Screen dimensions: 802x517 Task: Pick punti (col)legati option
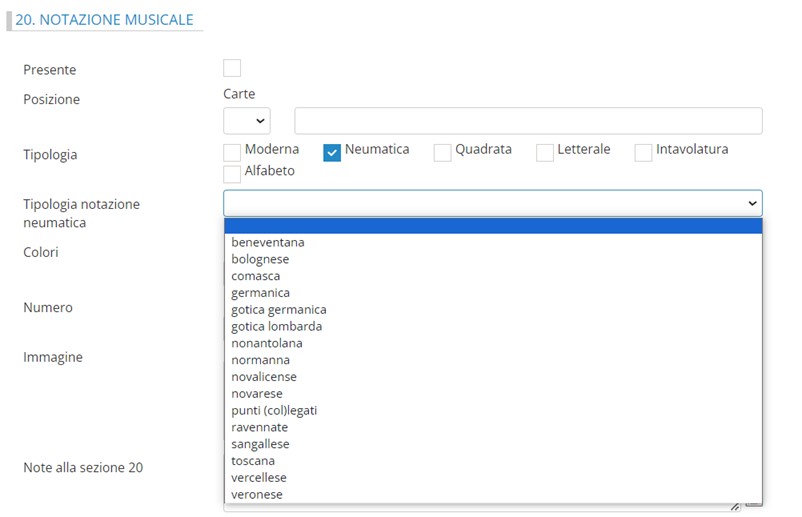pyautogui.click(x=274, y=410)
